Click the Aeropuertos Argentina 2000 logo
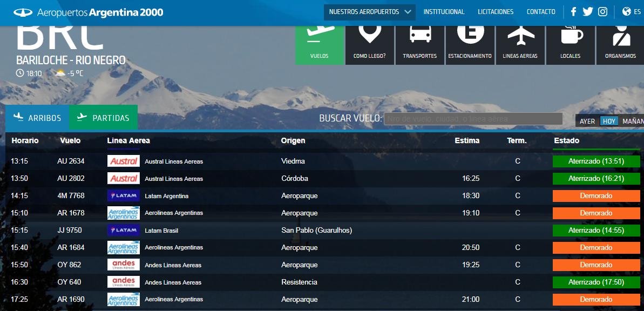This screenshot has height=311, width=644. click(88, 12)
